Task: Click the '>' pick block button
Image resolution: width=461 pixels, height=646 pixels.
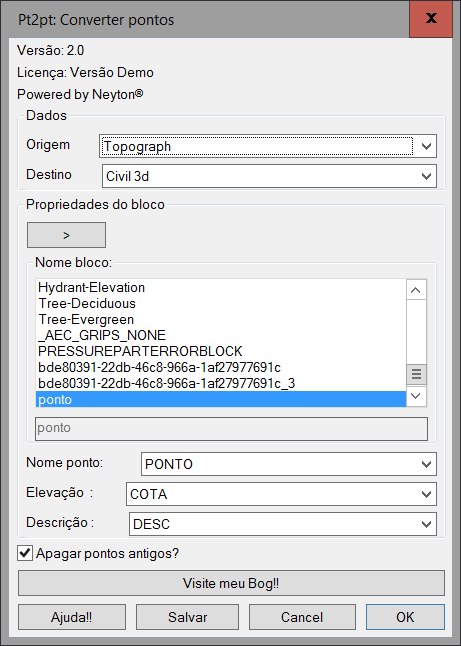Action: (66, 235)
